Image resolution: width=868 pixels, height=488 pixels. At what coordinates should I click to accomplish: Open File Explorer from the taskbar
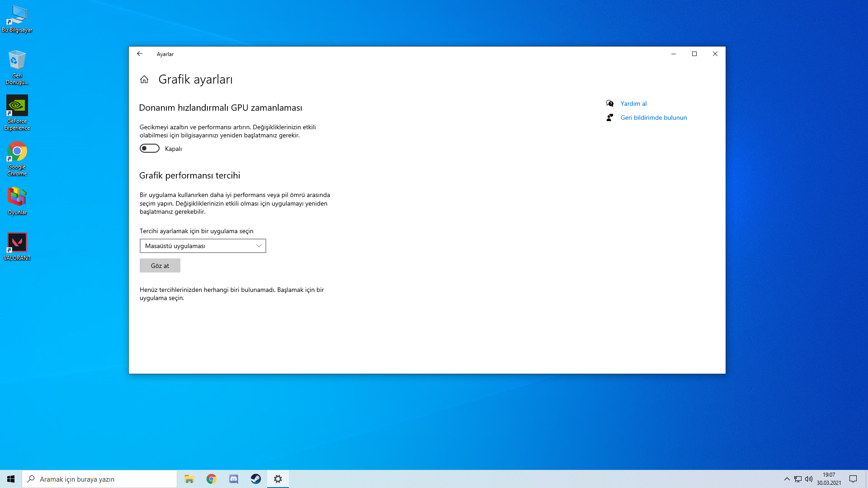[189, 479]
